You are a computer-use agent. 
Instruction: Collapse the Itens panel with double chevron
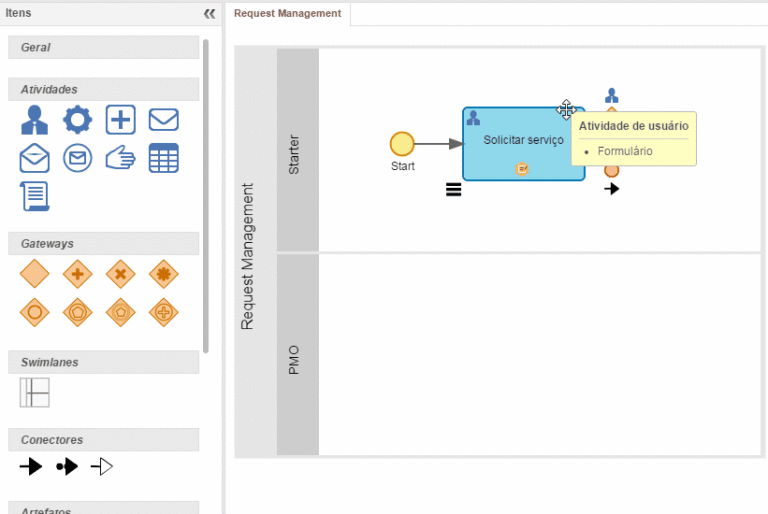click(209, 14)
